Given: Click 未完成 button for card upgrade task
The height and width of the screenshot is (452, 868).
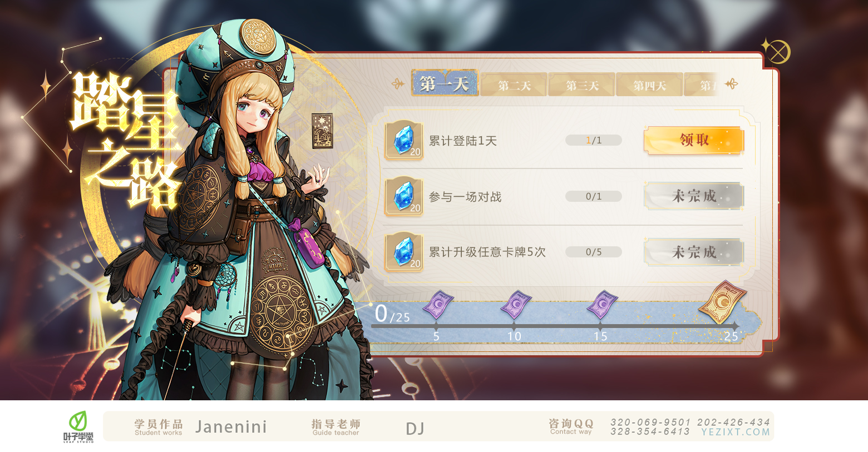Looking at the screenshot, I should click(694, 252).
